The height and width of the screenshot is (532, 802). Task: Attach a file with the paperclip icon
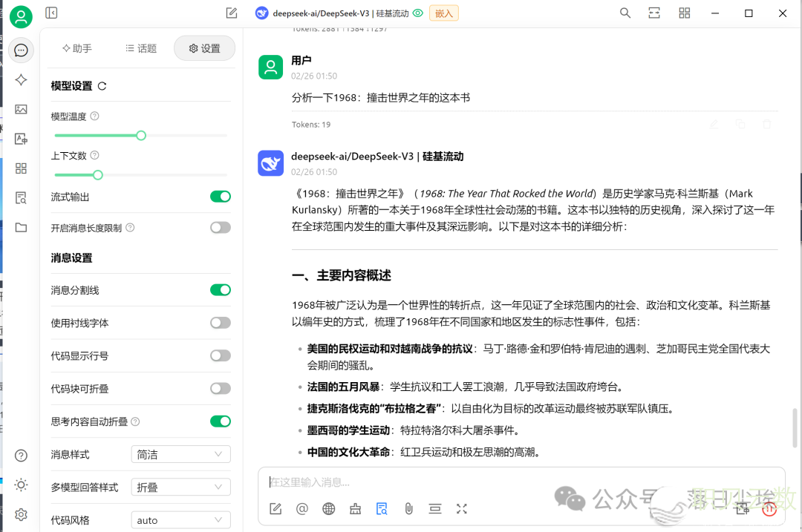click(x=408, y=508)
